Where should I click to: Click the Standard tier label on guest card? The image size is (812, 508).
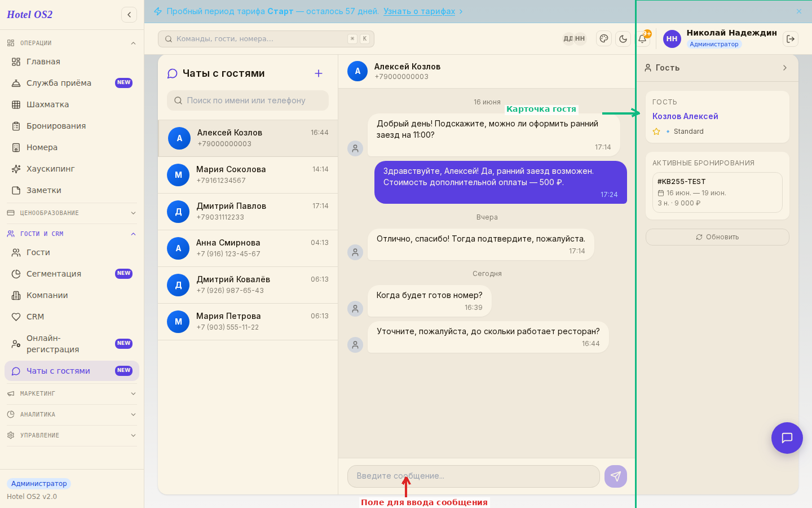coord(689,132)
